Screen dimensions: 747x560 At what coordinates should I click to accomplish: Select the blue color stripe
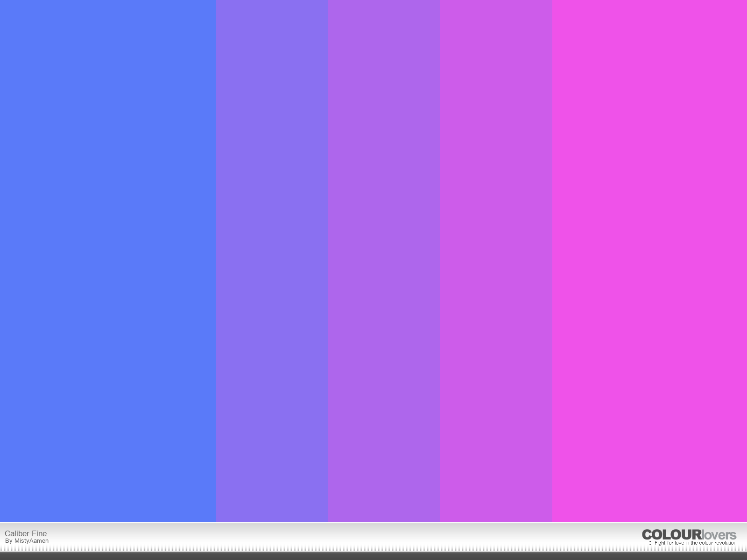pyautogui.click(x=108, y=261)
